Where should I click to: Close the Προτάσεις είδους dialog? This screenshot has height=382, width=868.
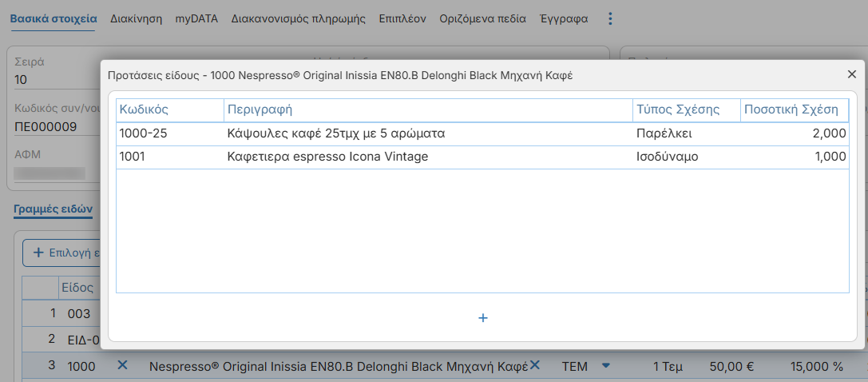pyautogui.click(x=852, y=74)
